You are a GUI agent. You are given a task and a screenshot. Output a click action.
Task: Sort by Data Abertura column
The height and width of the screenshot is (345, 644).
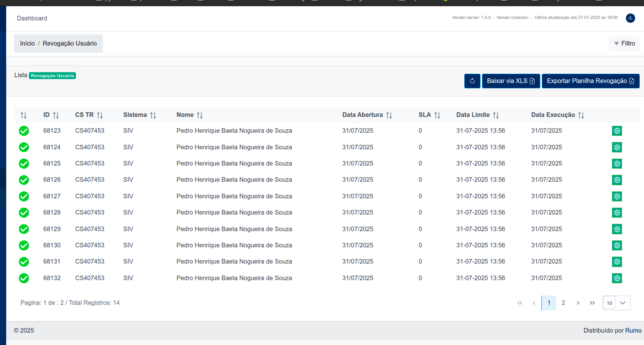389,115
